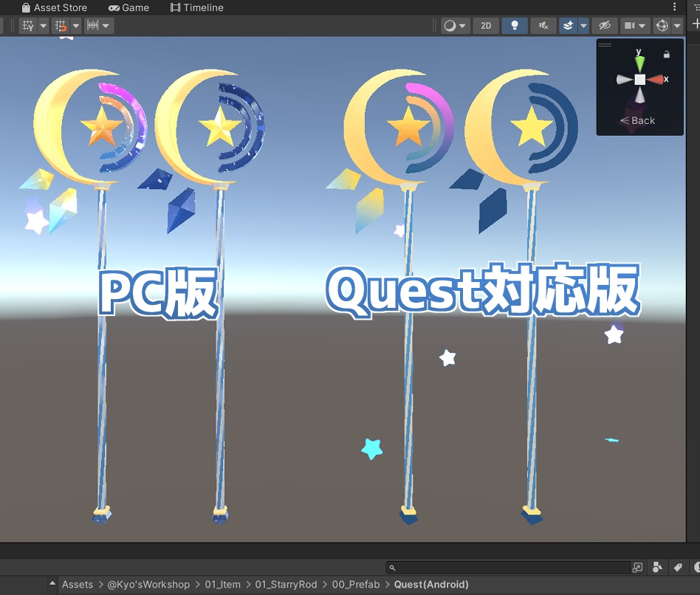
Task: Click the Back button on the scene gizmo
Action: point(639,120)
